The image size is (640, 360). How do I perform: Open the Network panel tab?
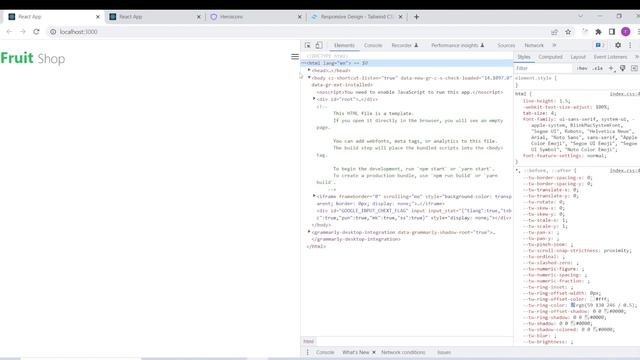(x=534, y=45)
